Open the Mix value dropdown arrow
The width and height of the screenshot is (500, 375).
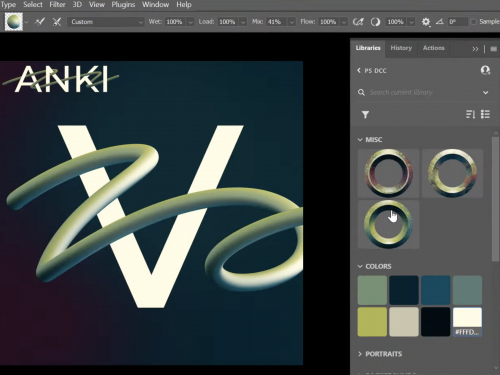(292, 22)
